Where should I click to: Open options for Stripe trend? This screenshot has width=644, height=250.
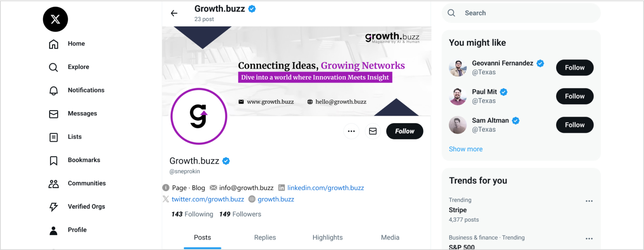coord(589,201)
